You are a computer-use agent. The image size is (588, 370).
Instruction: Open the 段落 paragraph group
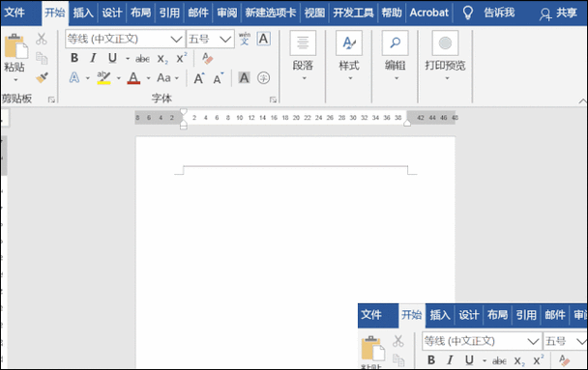(303, 56)
